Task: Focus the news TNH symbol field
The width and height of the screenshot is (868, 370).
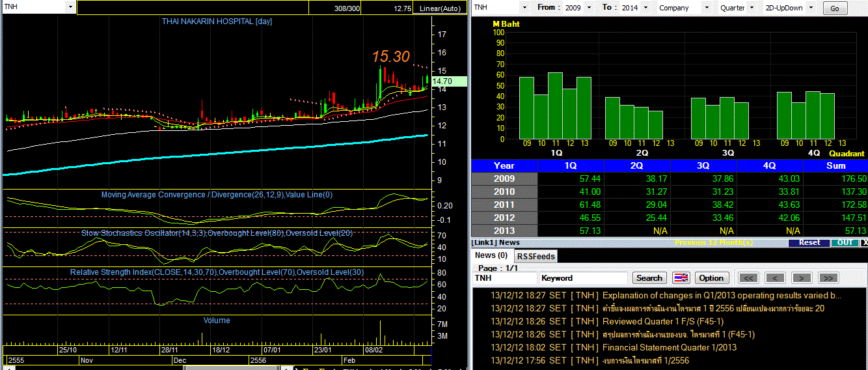Action: click(504, 278)
